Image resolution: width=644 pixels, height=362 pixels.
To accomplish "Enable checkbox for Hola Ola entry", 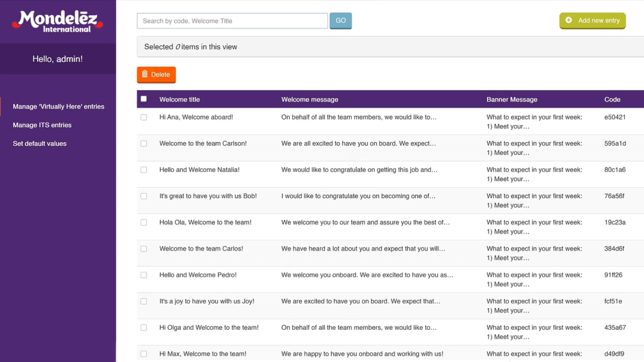I will [x=144, y=223].
